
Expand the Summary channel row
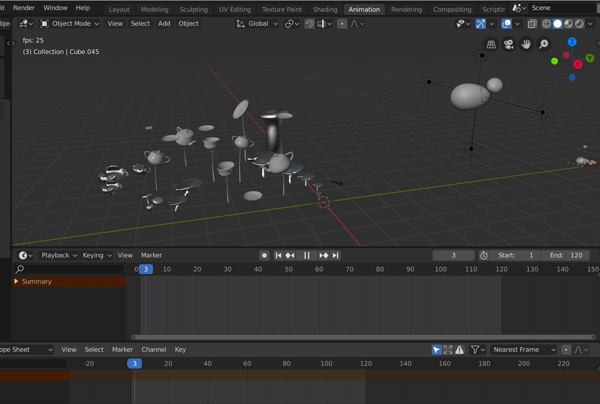[x=16, y=282]
